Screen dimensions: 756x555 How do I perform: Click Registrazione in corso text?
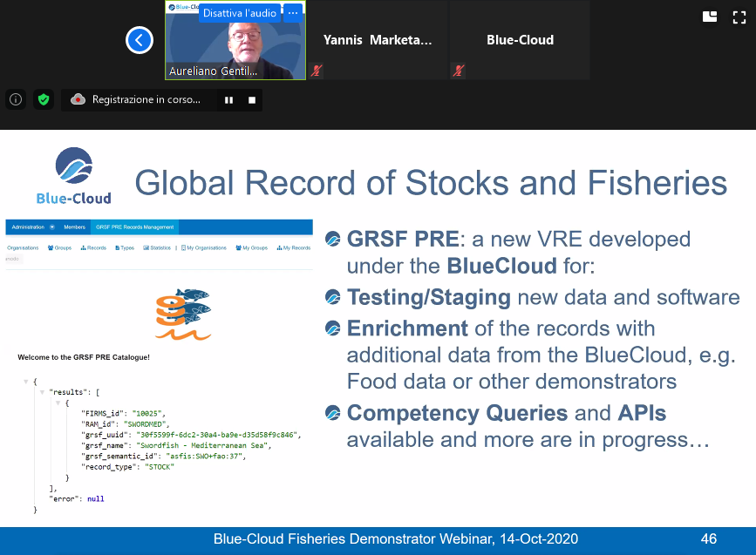146,99
